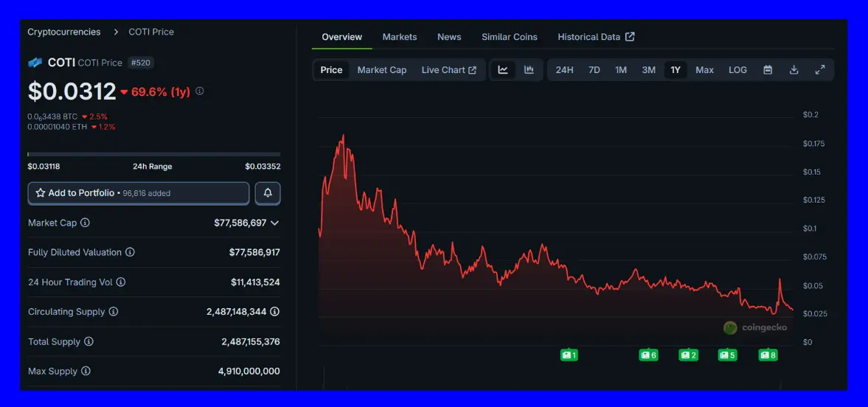Click the price alert bell icon
The height and width of the screenshot is (407, 868).
pos(268,193)
